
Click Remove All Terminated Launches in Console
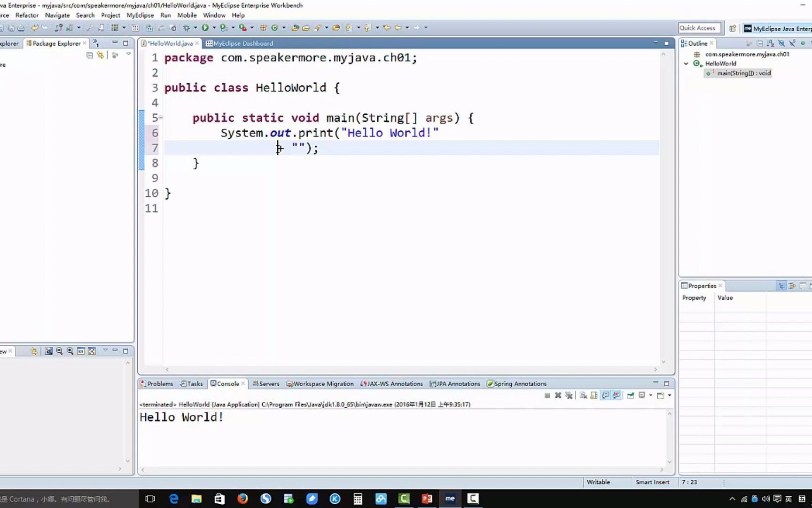point(569,395)
